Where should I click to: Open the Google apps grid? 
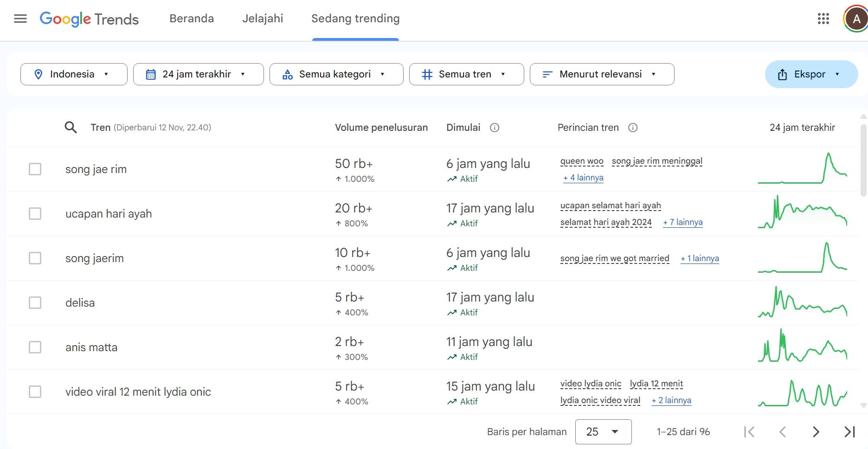pyautogui.click(x=823, y=19)
